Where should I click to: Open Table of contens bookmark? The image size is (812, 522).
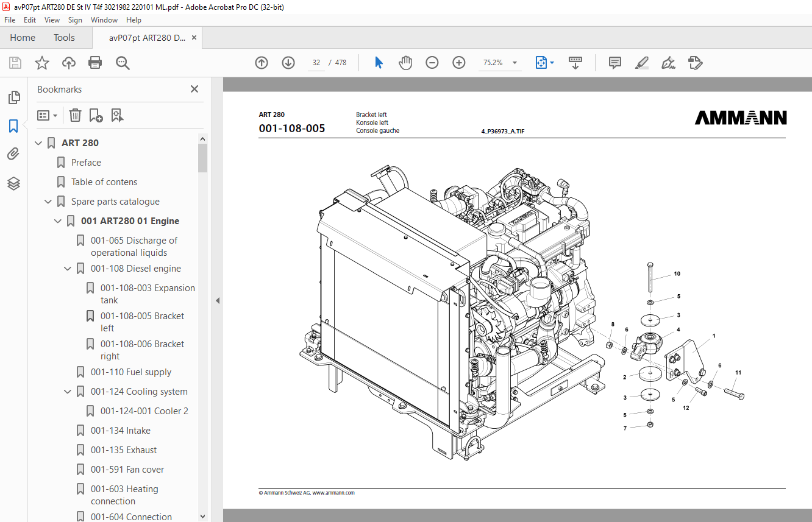click(x=104, y=182)
